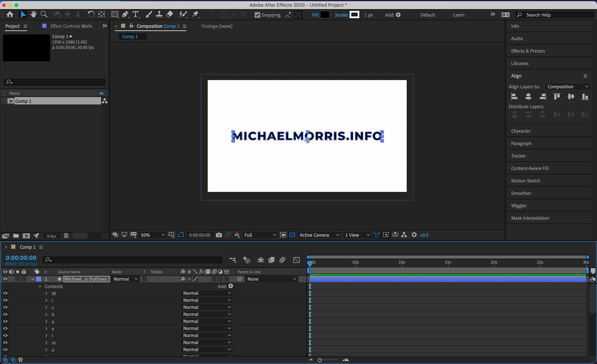
Task: Select the Rotation tool
Action: (91, 14)
